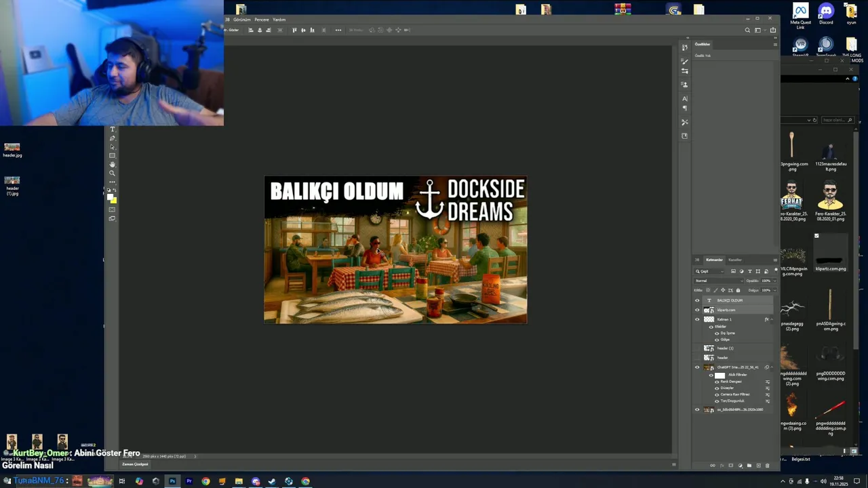Toggle visibility of Gölge effect
This screenshot has height=488, width=868.
click(717, 340)
